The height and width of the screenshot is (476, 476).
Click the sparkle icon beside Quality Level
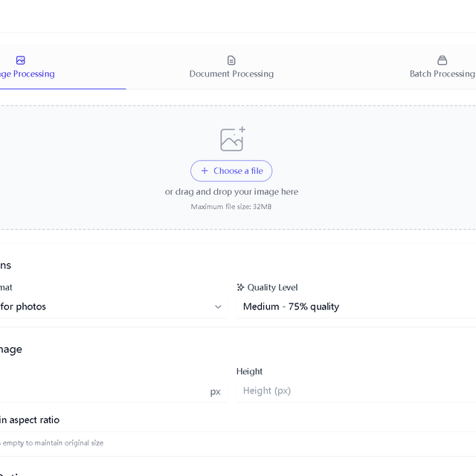(x=240, y=287)
